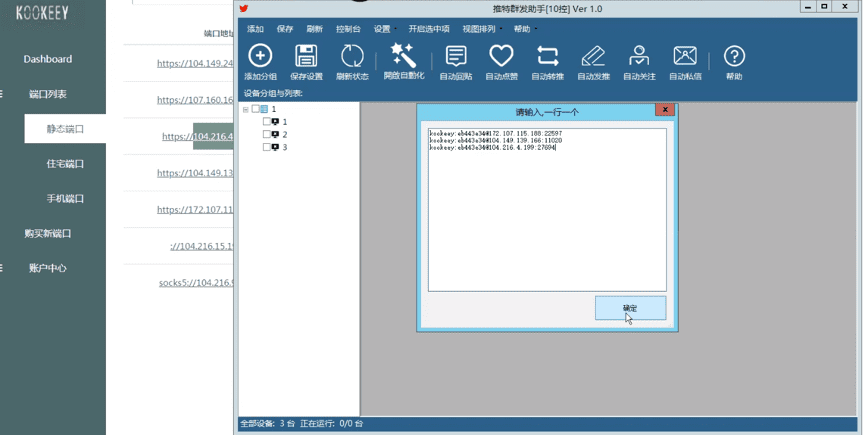Open the https://172.107.11 port link

pyautogui.click(x=195, y=209)
